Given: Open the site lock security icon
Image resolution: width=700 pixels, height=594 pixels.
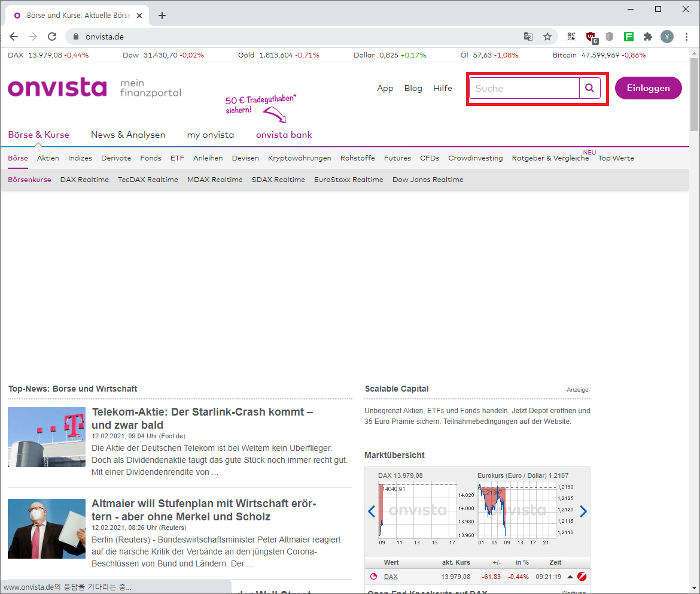Looking at the screenshot, I should [75, 37].
